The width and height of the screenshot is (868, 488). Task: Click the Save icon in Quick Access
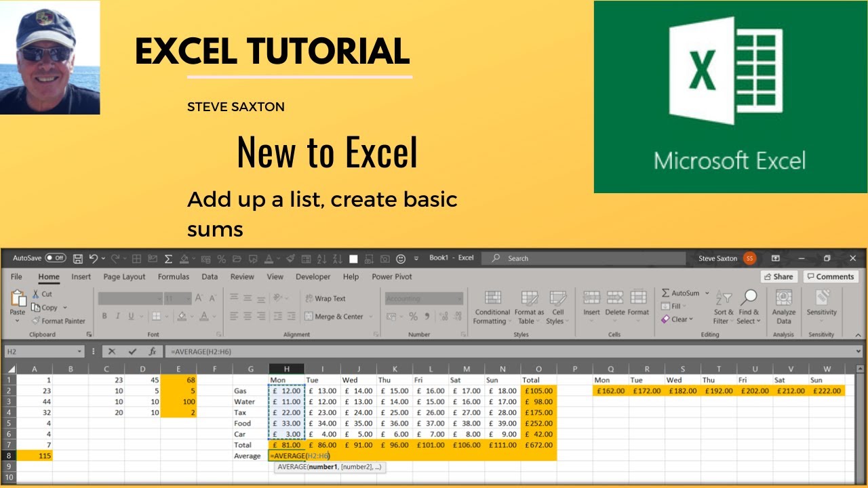(x=78, y=258)
